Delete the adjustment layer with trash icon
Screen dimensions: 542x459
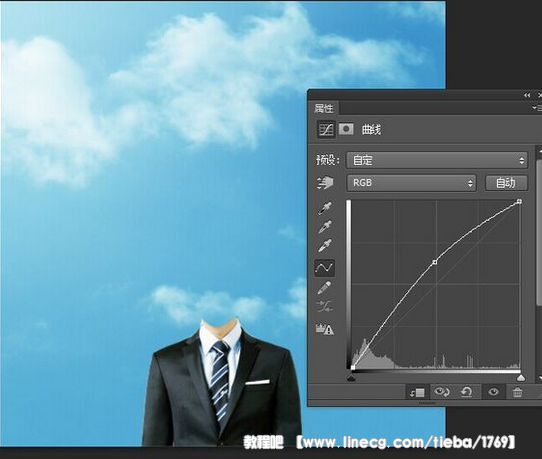517,392
